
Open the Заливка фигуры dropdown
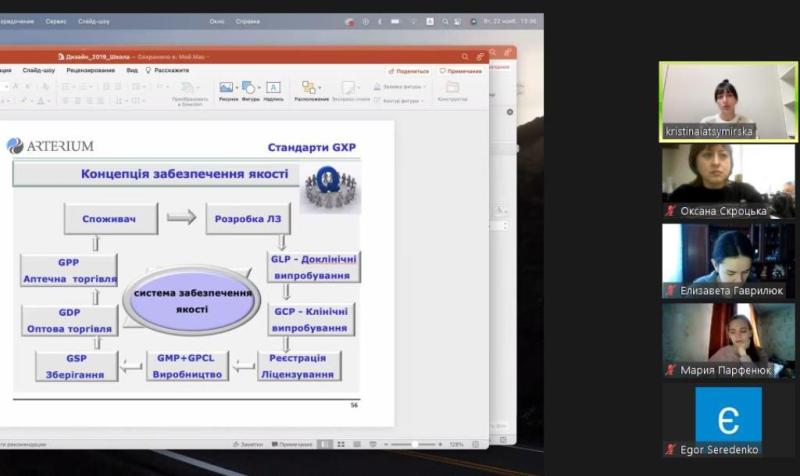(399, 87)
